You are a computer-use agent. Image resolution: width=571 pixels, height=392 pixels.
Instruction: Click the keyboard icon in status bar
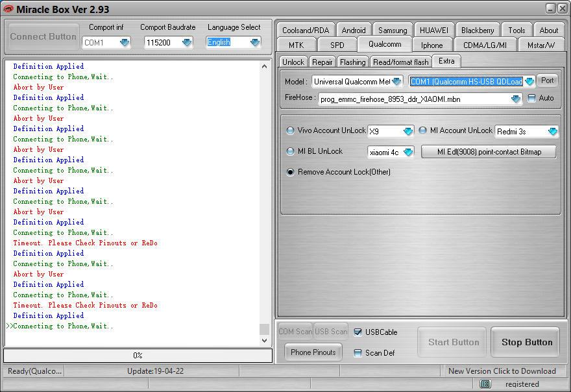click(x=485, y=384)
